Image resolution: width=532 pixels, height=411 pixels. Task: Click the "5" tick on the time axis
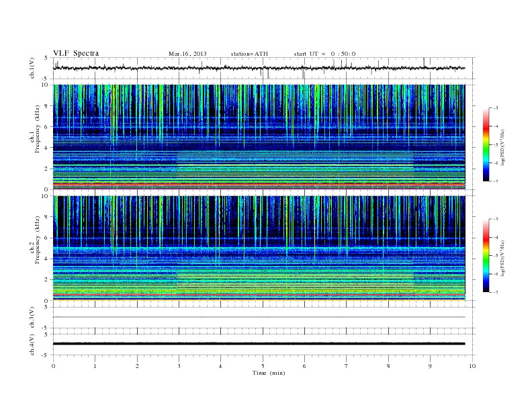click(263, 366)
